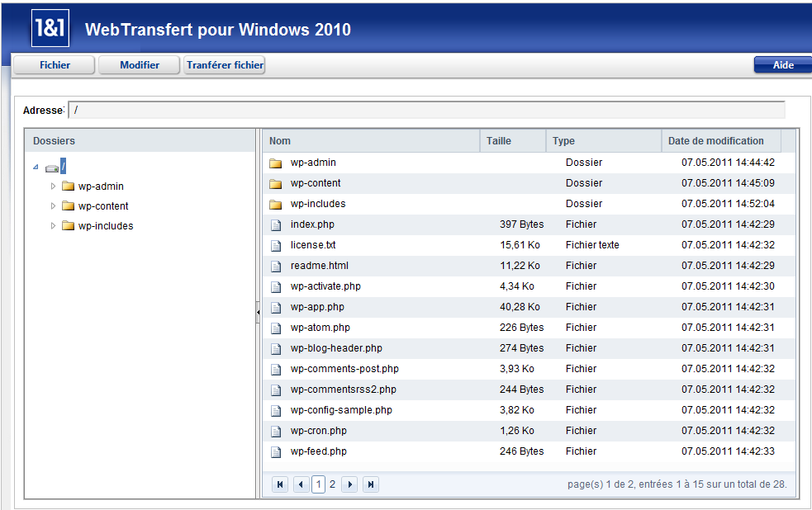Click the Tranférer fichier button

pos(225,65)
